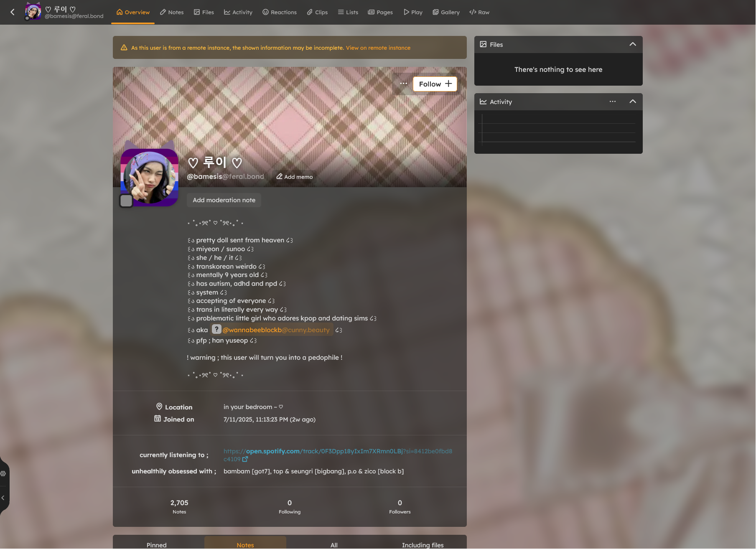Open the View on remote instance link
Viewport: 756px width, 549px height.
tap(378, 48)
